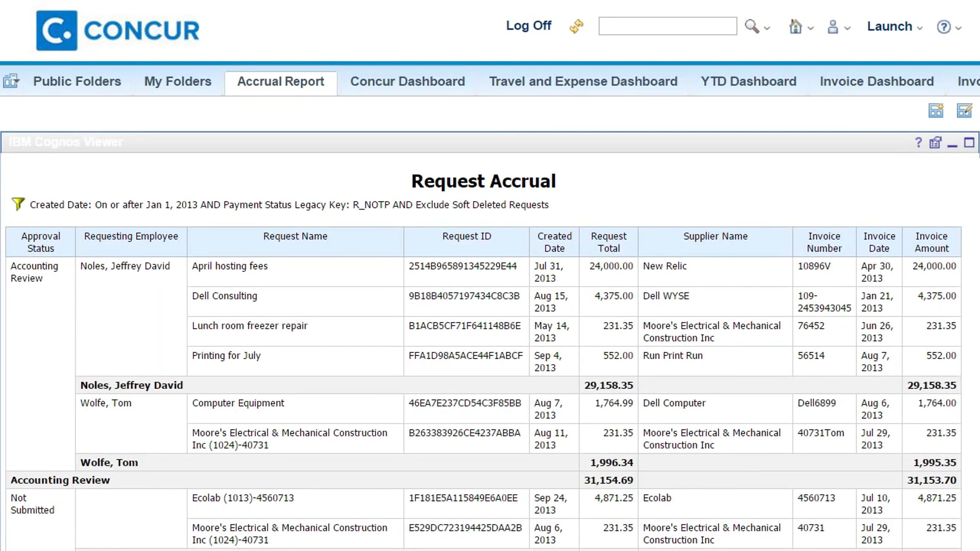Click invoice number Dell6899
Viewport: 980px width, 551px height.
(817, 403)
